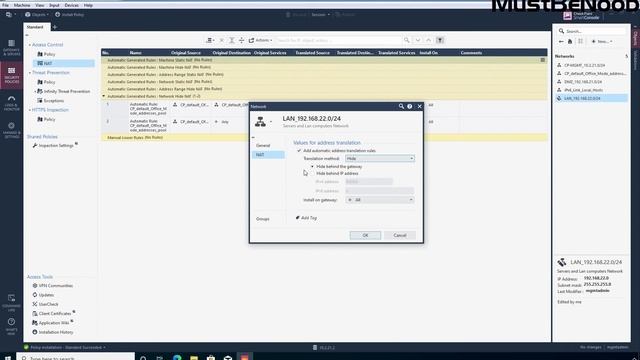Open the Command Line sidebar item
Screen dimensions: 640x360
[x=11, y=302]
